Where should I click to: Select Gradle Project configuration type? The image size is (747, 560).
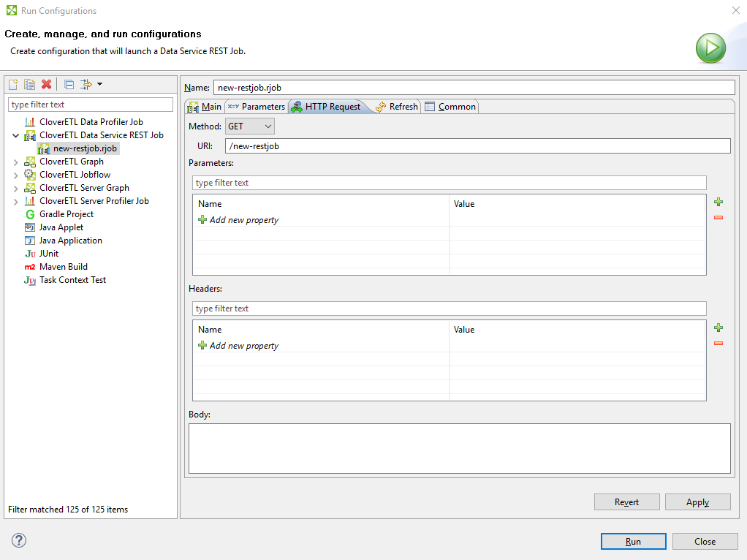pos(67,214)
